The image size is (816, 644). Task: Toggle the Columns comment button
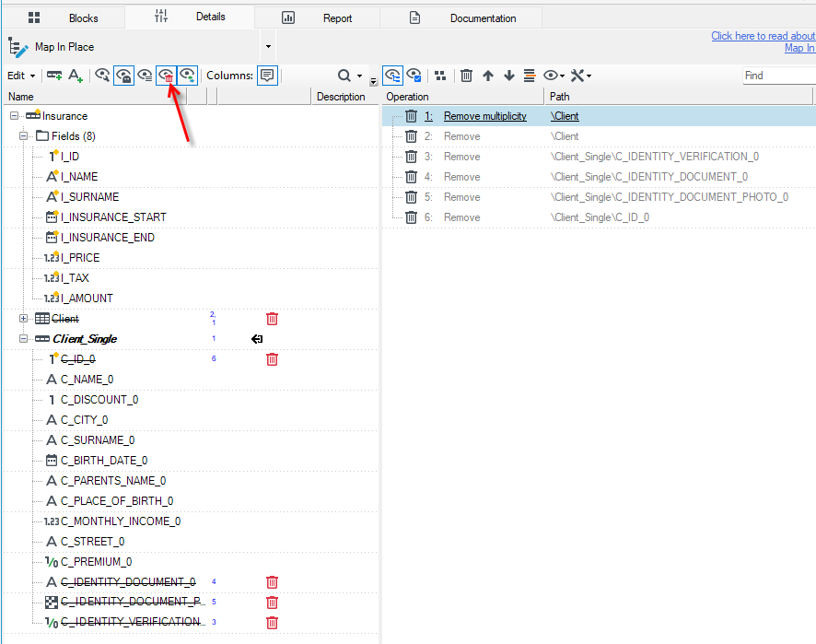click(267, 76)
